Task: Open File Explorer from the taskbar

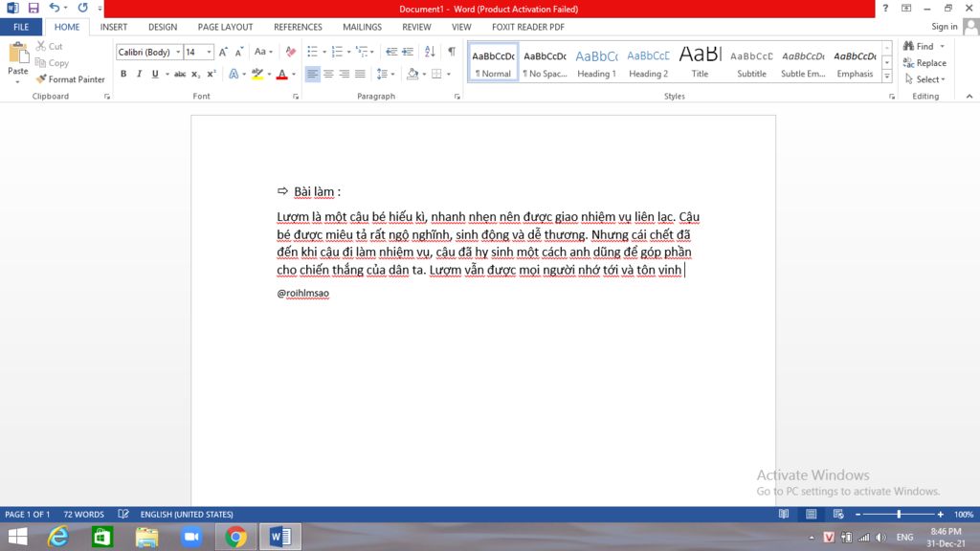Action: [146, 537]
